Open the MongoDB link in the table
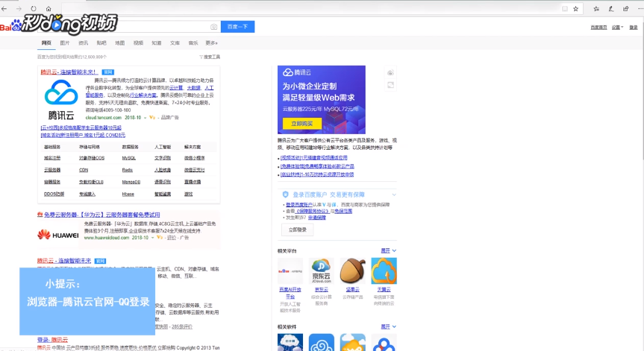The height and width of the screenshot is (351, 644). (131, 182)
